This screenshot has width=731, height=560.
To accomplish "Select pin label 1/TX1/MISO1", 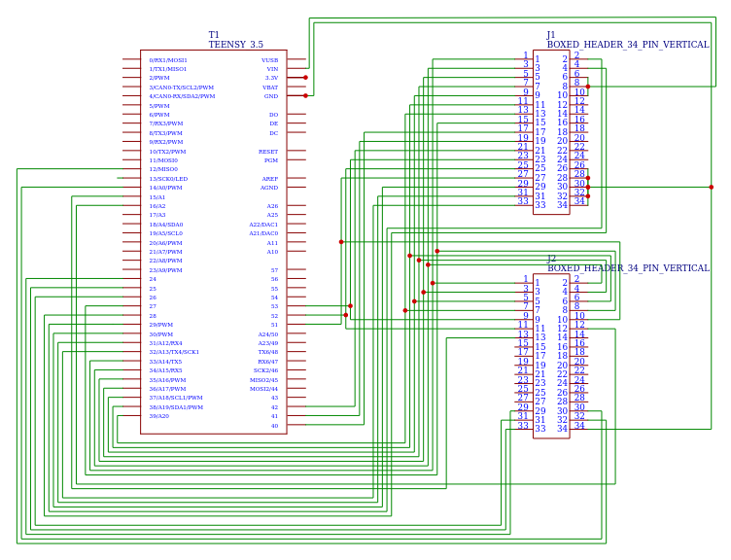I will point(168,69).
